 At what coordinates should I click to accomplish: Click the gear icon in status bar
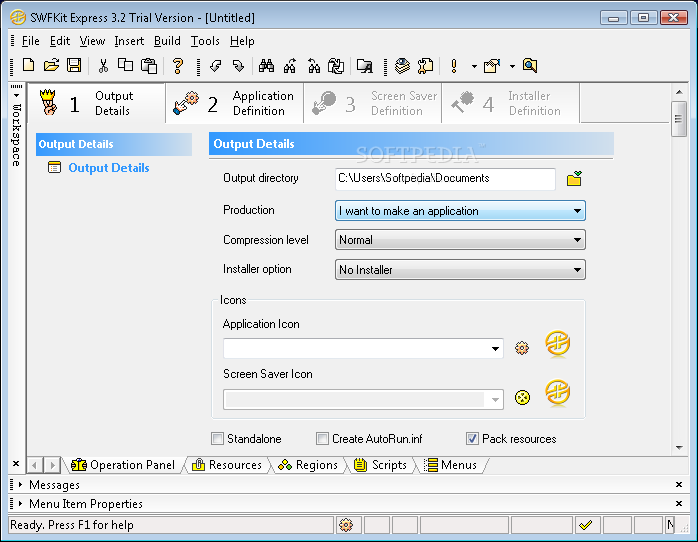(x=346, y=525)
